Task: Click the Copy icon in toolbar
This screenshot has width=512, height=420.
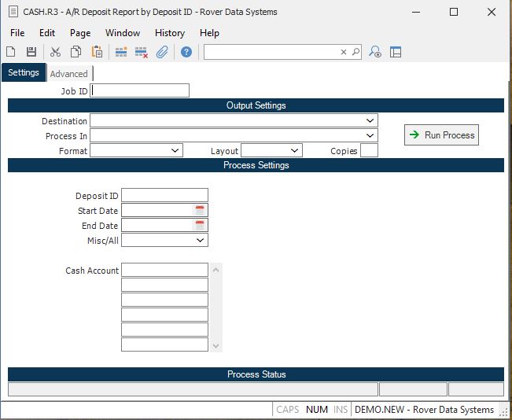Action: pos(76,52)
